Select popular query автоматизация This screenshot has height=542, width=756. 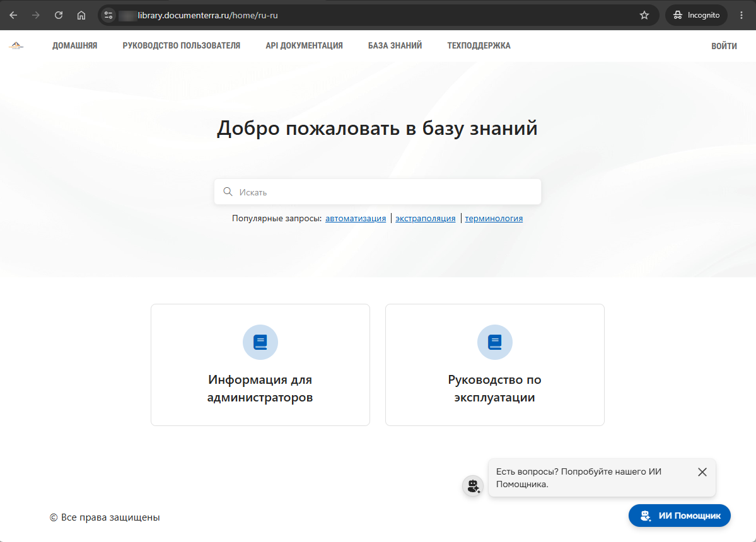(x=356, y=218)
